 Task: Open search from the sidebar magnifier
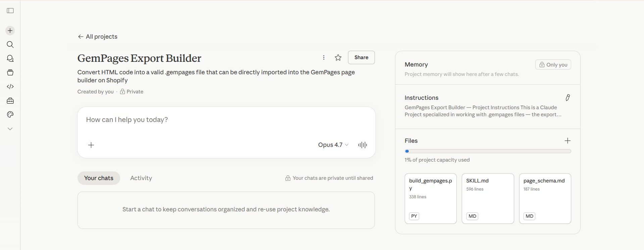click(10, 45)
